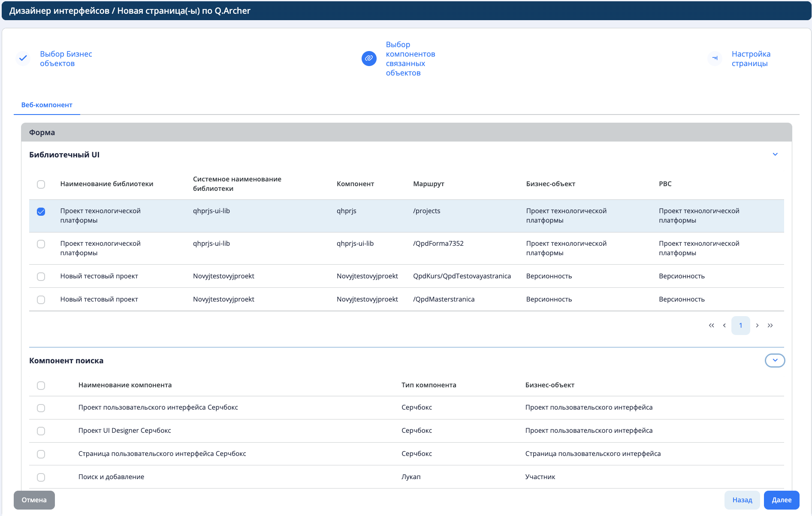Tick checkbox for Проект UI Designer Серчбокс
Image resolution: width=812 pixels, height=516 pixels.
pos(41,431)
